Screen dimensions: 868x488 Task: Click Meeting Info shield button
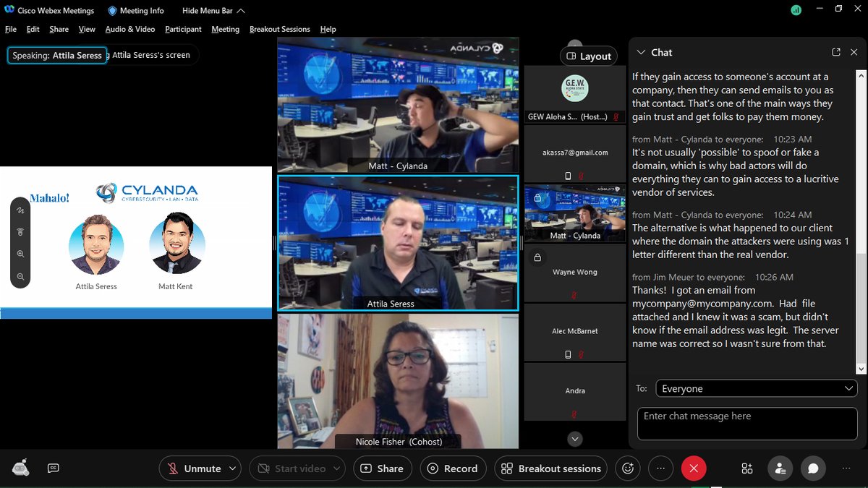coord(136,11)
